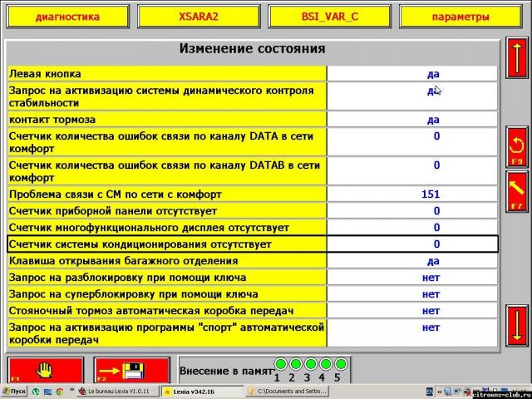The height and width of the screenshot is (399, 532).
Task: Select memory slot 3 green indicator
Action: point(309,364)
